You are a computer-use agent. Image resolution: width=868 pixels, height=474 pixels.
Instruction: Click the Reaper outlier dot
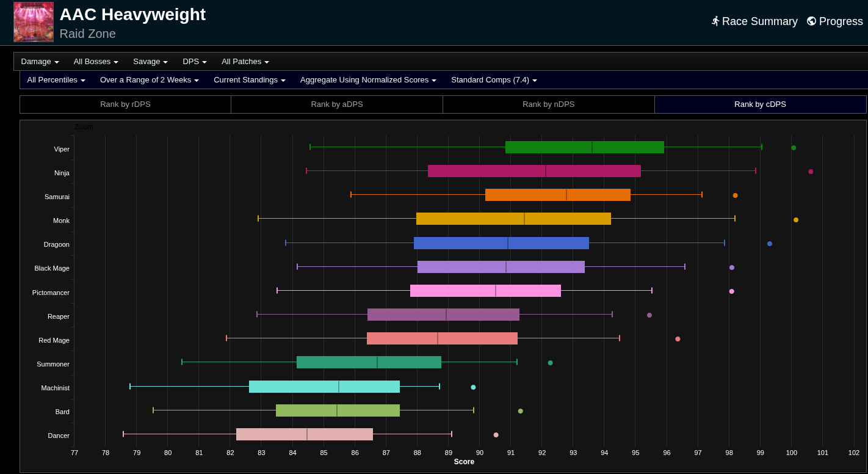point(649,315)
